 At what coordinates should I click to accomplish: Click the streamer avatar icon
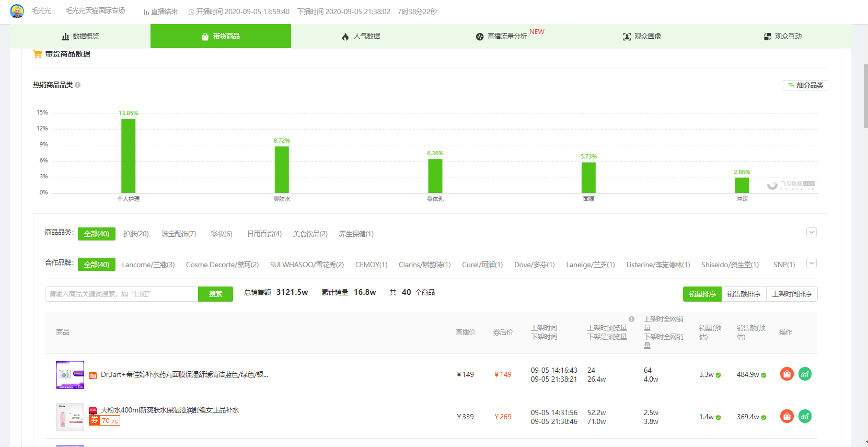pos(17,11)
